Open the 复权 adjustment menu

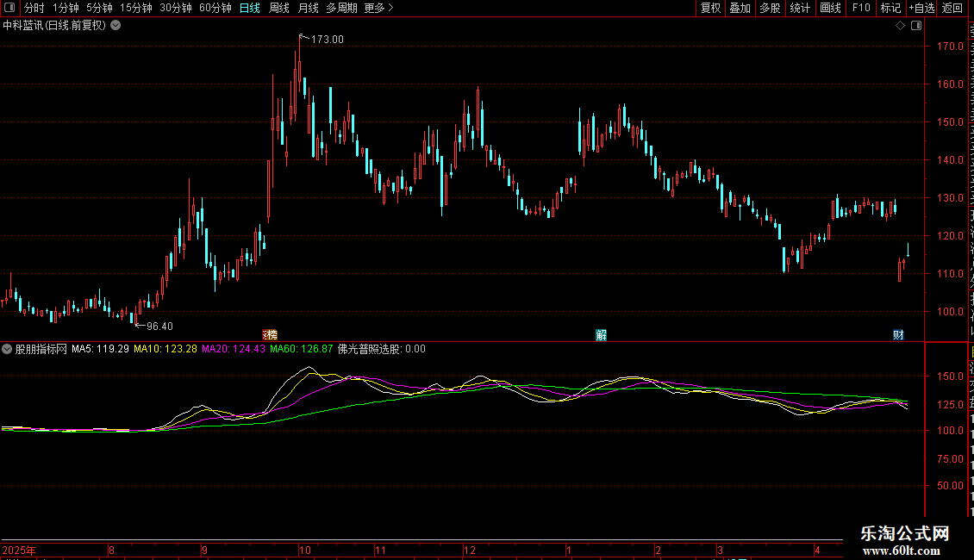(710, 8)
